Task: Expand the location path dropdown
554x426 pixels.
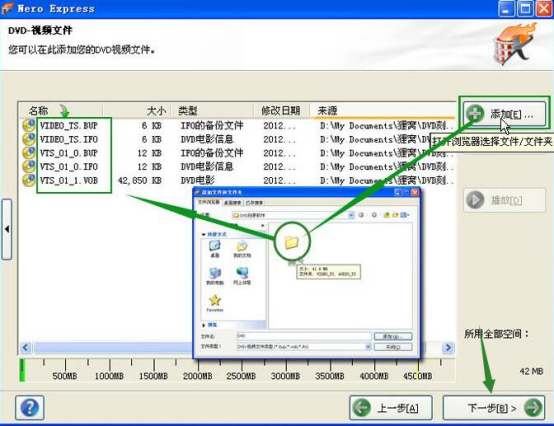Action: 351,215
